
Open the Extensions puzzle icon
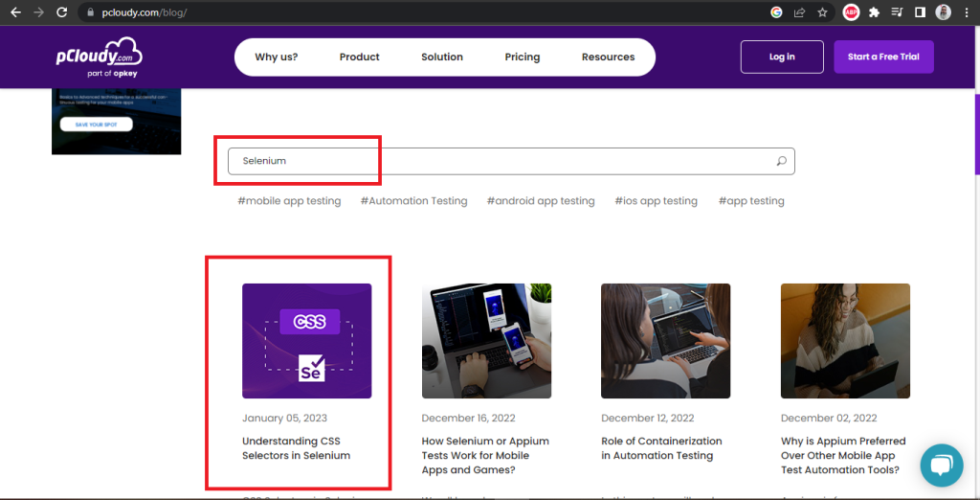coord(874,12)
